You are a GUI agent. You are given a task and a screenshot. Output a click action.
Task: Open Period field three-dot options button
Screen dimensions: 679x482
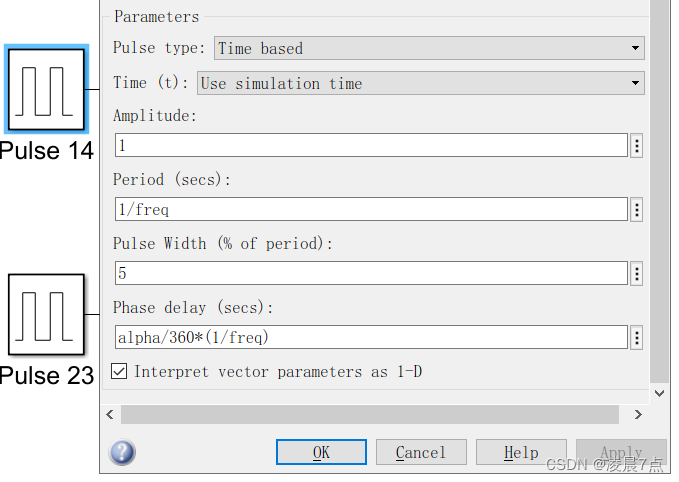point(637,210)
